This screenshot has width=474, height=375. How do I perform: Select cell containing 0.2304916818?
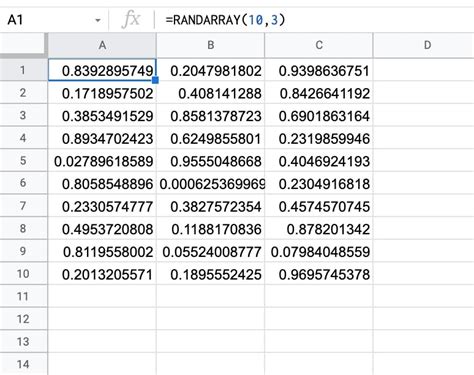click(319, 183)
